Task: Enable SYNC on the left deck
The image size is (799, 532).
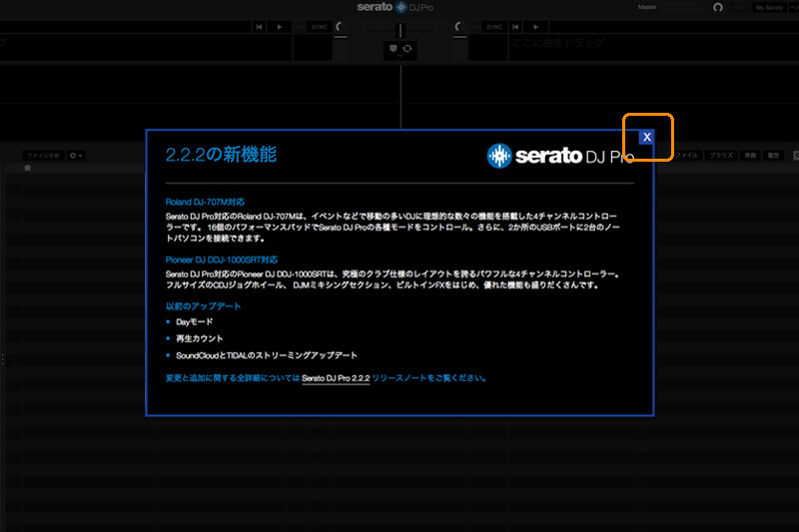Action: coord(320,27)
